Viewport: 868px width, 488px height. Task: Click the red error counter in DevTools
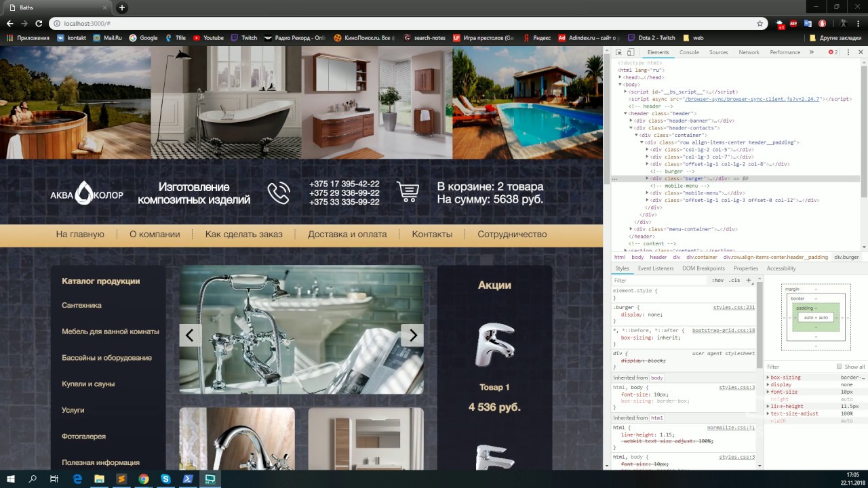coord(833,52)
